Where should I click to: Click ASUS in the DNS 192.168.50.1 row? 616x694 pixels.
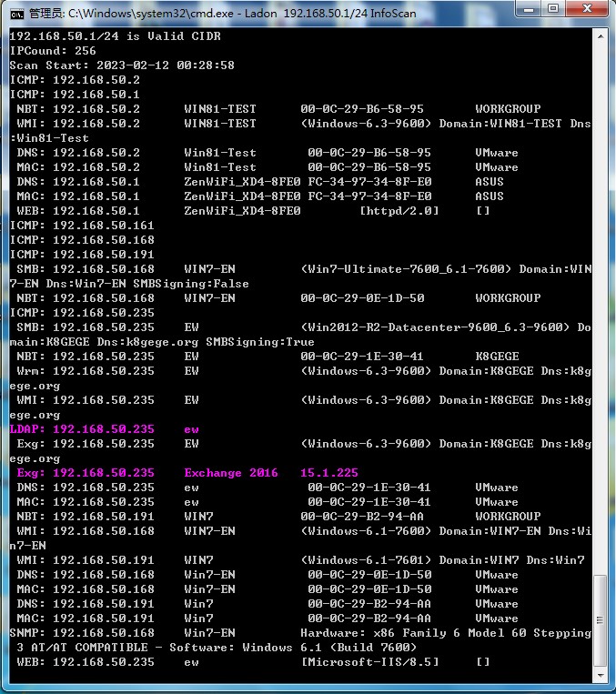[490, 182]
